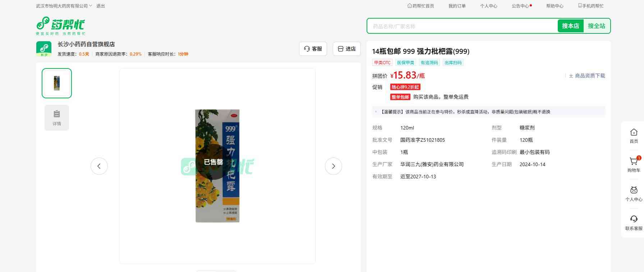This screenshot has height=272, width=644.
Task: Expand the 武汉市怡明大药房有限公司 account dropdown
Action: [64, 6]
